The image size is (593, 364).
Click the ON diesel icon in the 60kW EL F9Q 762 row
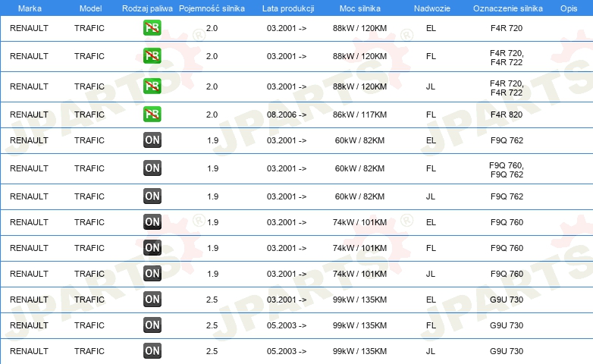click(x=152, y=140)
